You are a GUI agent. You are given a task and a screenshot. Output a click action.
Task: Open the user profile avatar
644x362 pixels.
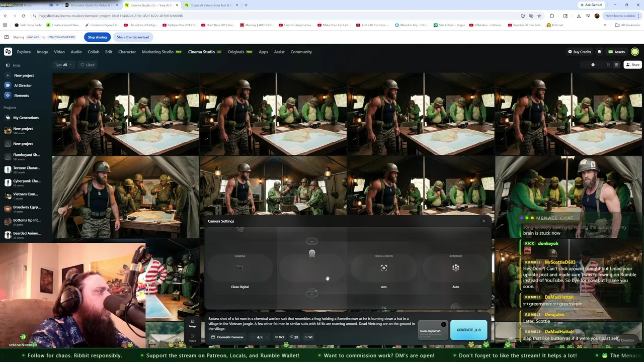click(x=635, y=52)
